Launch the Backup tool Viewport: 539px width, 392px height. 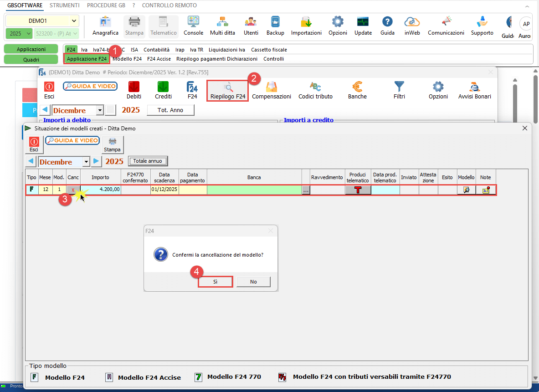275,26
